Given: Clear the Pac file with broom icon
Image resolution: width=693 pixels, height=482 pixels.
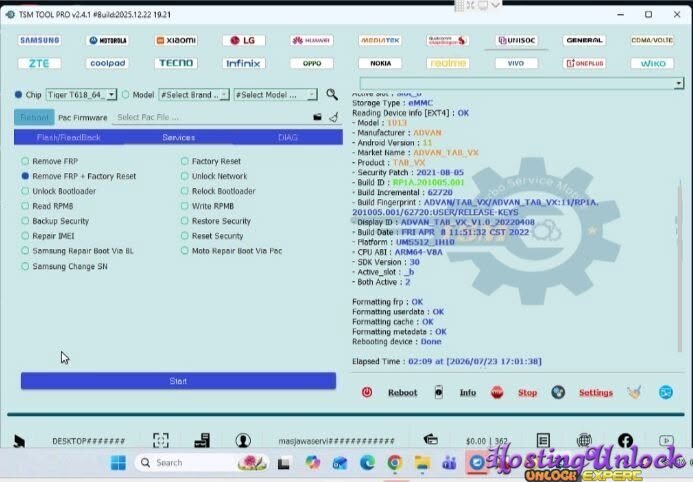Looking at the screenshot, I should point(334,117).
